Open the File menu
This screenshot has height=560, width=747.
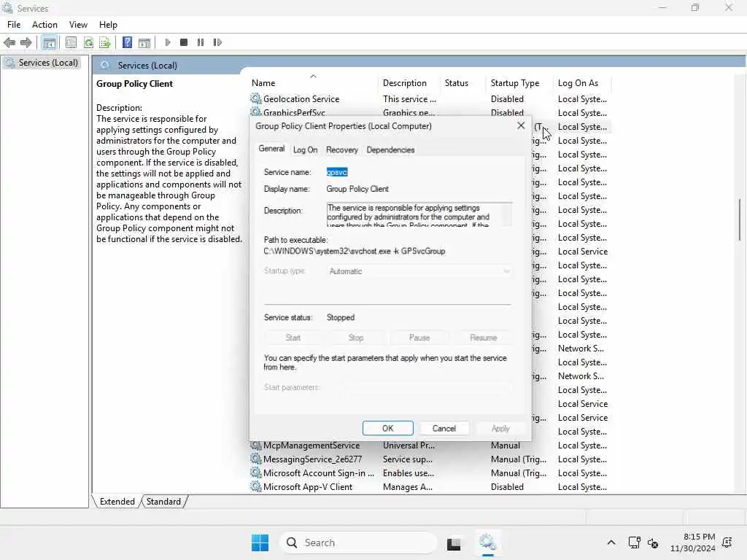[14, 25]
